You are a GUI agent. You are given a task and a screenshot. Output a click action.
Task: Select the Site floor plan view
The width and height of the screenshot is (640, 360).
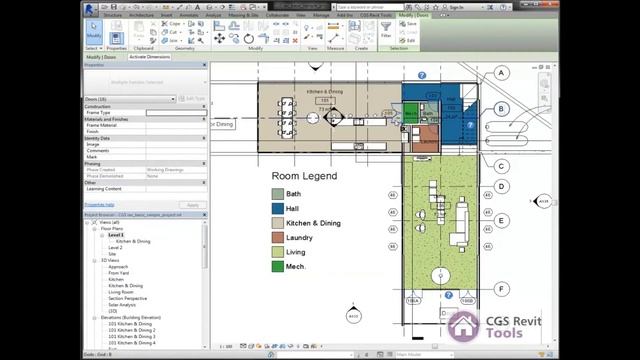pos(112,254)
